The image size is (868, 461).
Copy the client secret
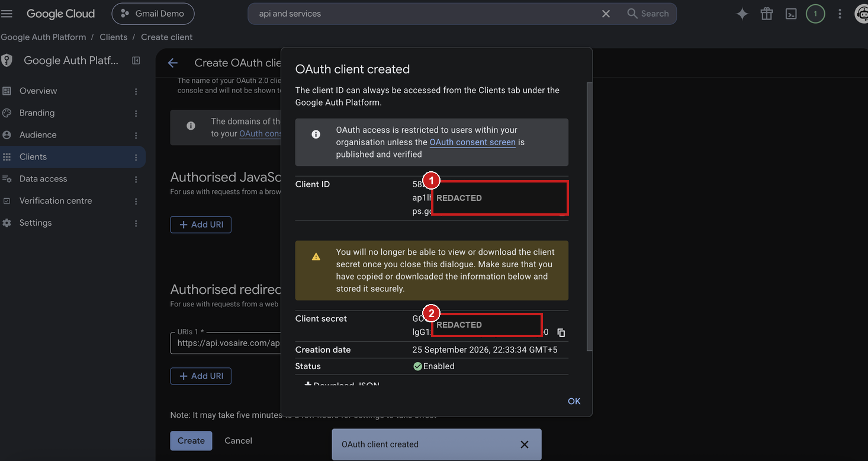point(561,333)
